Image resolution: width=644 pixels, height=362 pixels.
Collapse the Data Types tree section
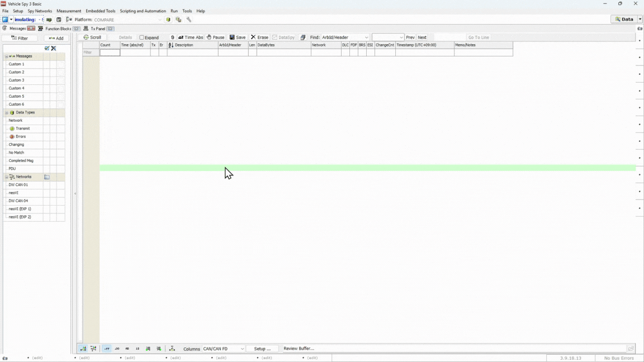click(7, 113)
